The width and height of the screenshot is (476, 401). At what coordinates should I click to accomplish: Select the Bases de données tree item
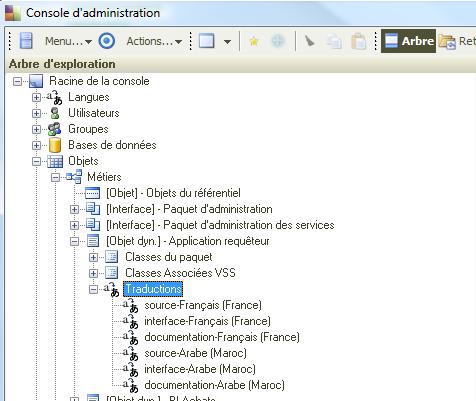coord(112,145)
